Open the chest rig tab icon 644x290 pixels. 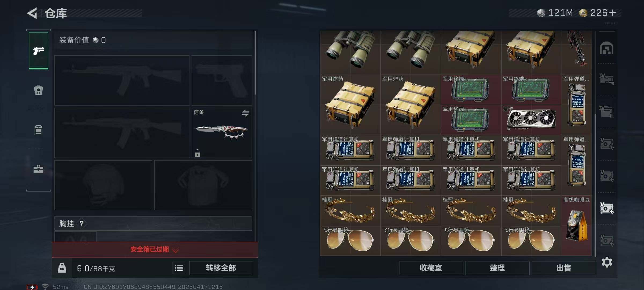(38, 130)
